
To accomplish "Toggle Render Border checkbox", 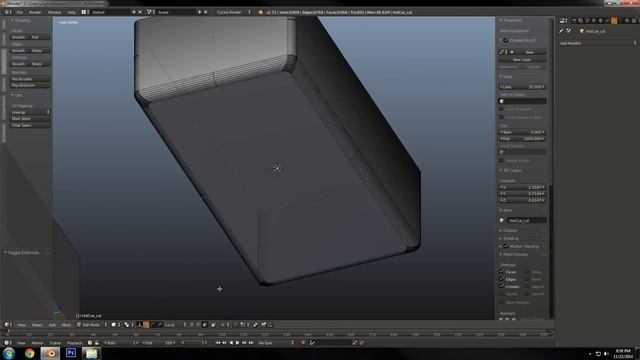I will pyautogui.click(x=501, y=160).
